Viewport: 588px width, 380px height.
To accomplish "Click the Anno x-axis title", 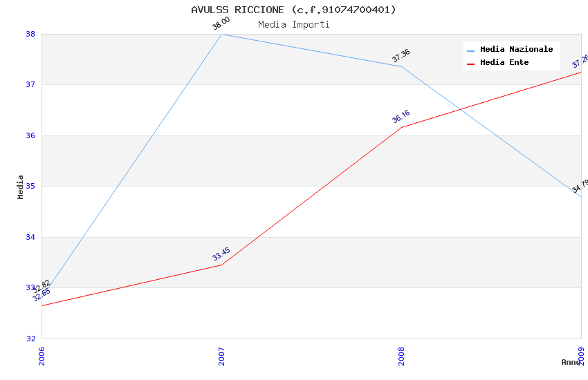I will 570,362.
